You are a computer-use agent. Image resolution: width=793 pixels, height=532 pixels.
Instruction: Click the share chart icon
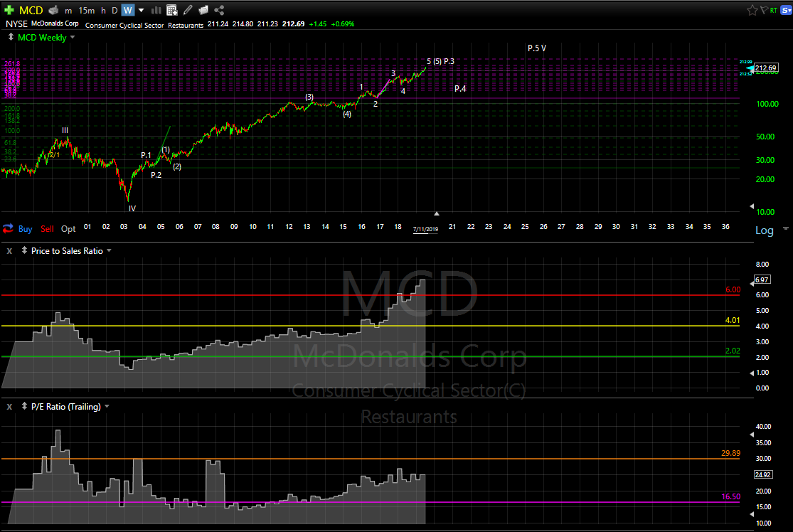219,10
